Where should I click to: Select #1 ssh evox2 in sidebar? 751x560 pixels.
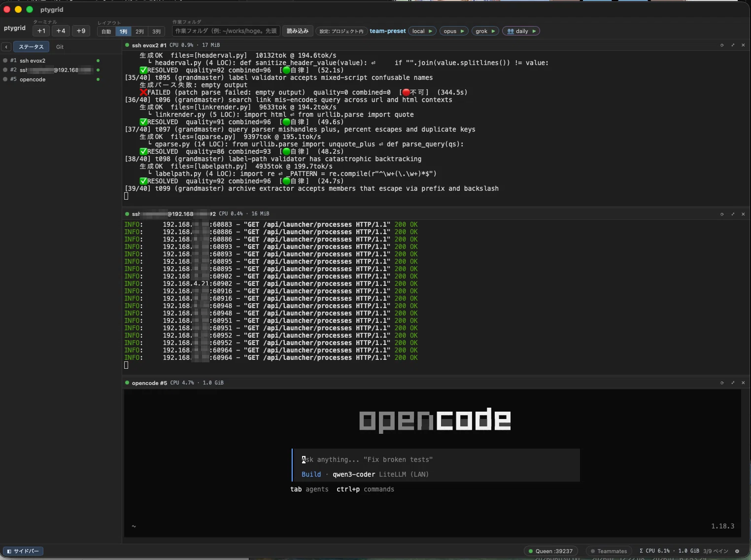[51, 61]
